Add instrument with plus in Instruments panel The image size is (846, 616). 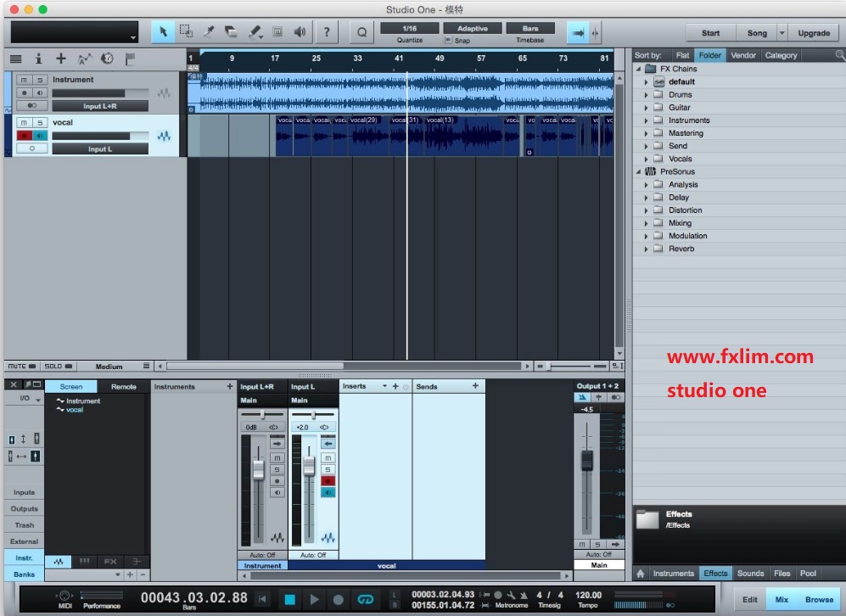click(230, 386)
